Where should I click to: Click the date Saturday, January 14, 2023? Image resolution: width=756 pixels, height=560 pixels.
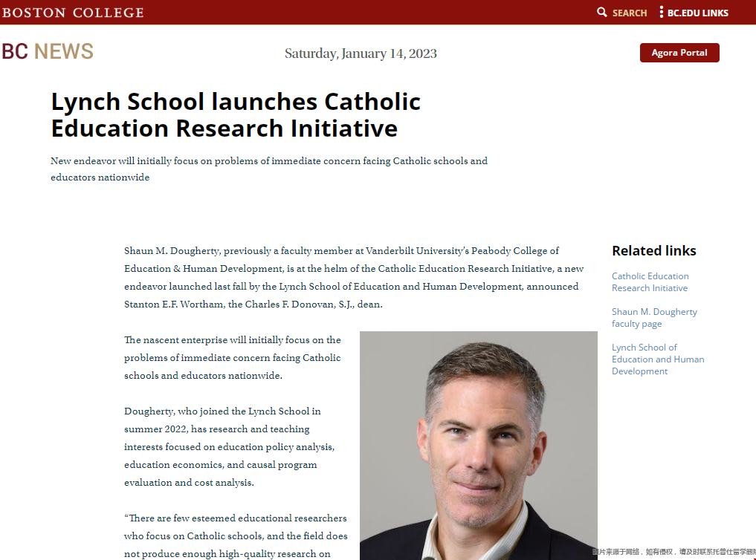coord(361,53)
